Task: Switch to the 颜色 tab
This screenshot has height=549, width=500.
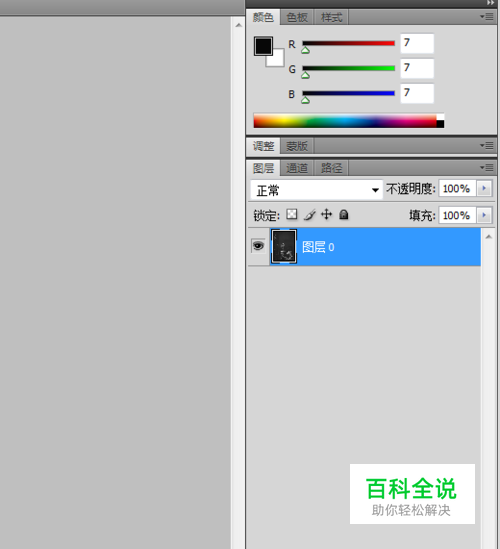Action: [263, 17]
